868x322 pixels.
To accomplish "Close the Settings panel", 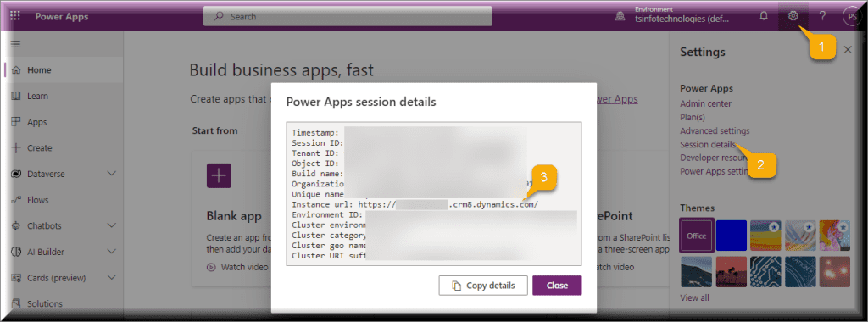I will (848, 50).
